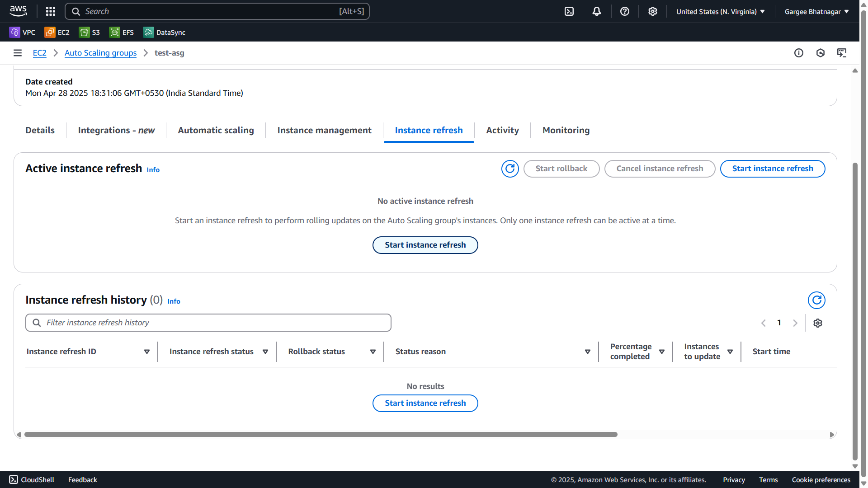Click the history table horizontal scrollbar
This screenshot has width=868, height=488.
tap(321, 434)
